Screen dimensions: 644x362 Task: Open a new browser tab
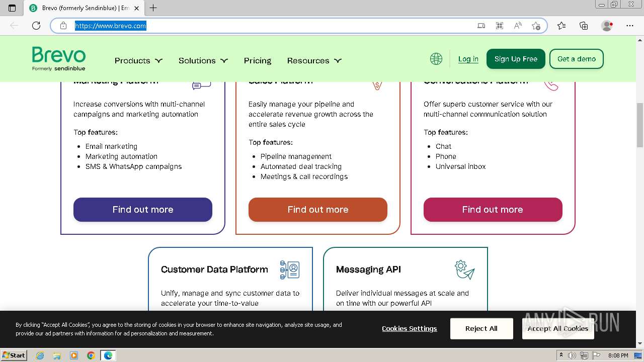[x=153, y=8]
